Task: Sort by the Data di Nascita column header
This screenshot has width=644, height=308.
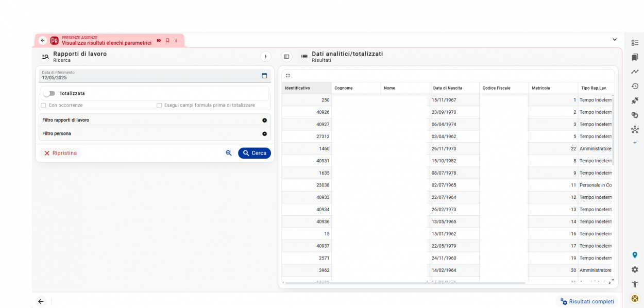Action: [454, 88]
